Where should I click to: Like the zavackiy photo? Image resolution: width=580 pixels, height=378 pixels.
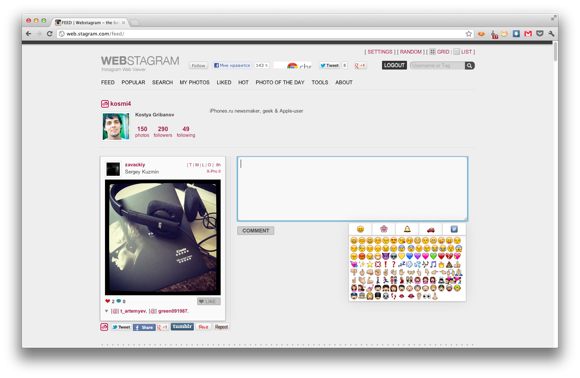pyautogui.click(x=209, y=301)
